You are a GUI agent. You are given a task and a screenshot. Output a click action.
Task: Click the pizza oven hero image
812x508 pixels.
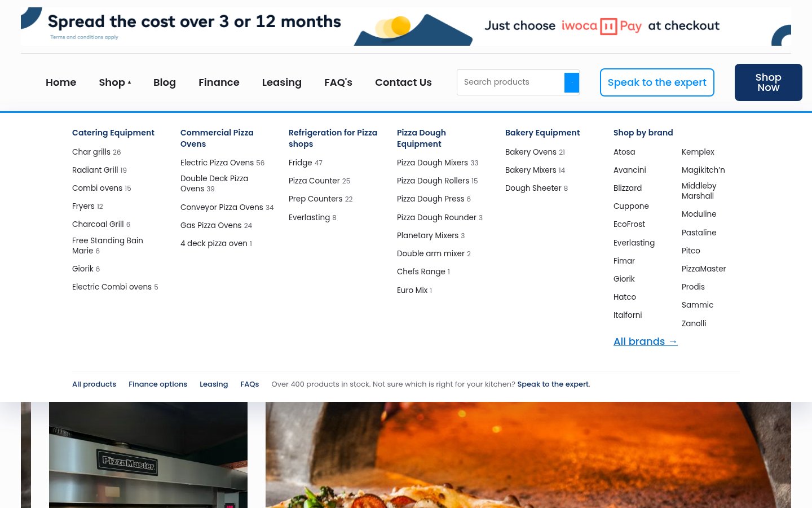click(528, 455)
